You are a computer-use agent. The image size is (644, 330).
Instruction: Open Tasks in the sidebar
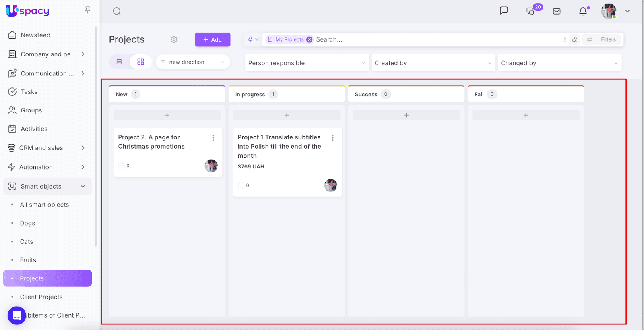pos(29,92)
